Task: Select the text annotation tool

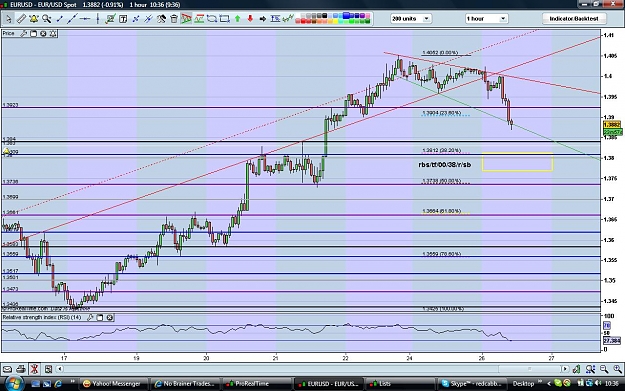Action: coord(123,18)
